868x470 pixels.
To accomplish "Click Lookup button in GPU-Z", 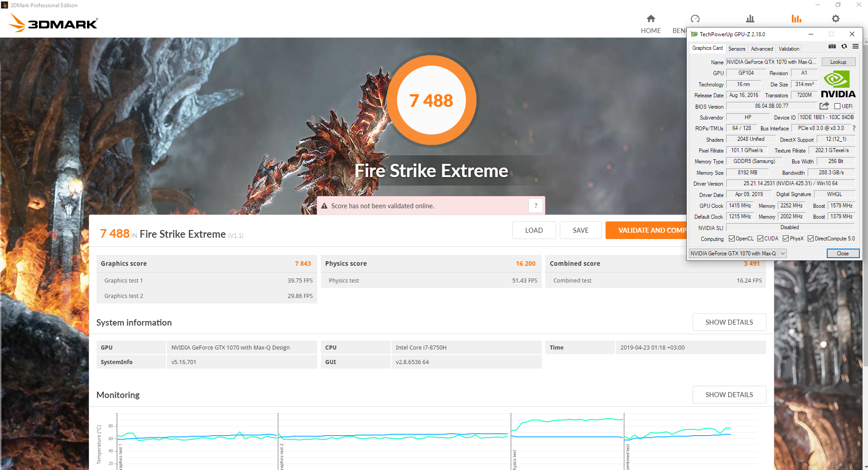I will [838, 62].
